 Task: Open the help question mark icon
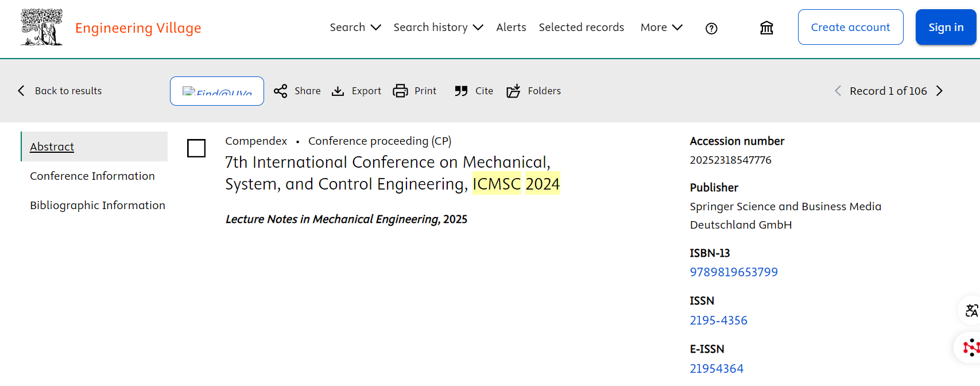[711, 28]
